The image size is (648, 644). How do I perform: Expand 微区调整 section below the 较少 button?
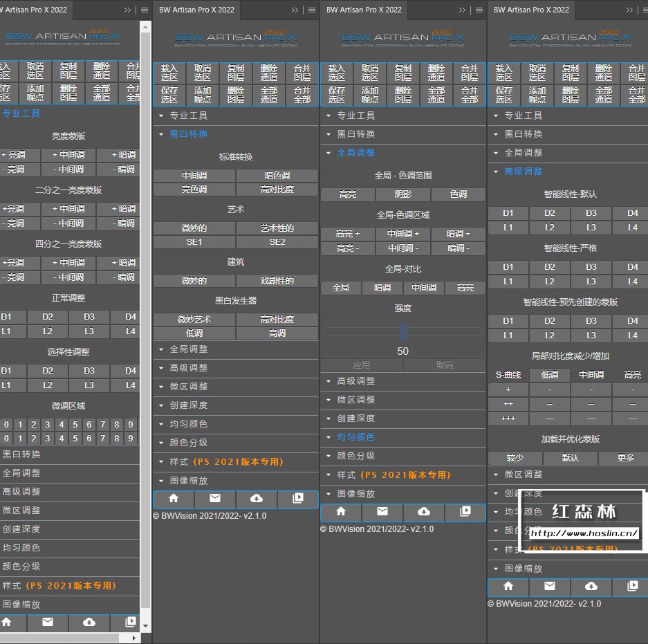523,475
